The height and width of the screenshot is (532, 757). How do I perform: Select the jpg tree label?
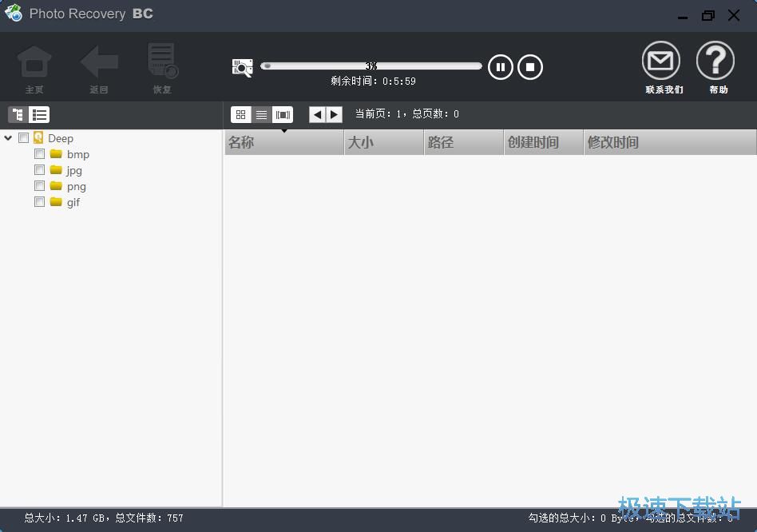click(x=74, y=170)
